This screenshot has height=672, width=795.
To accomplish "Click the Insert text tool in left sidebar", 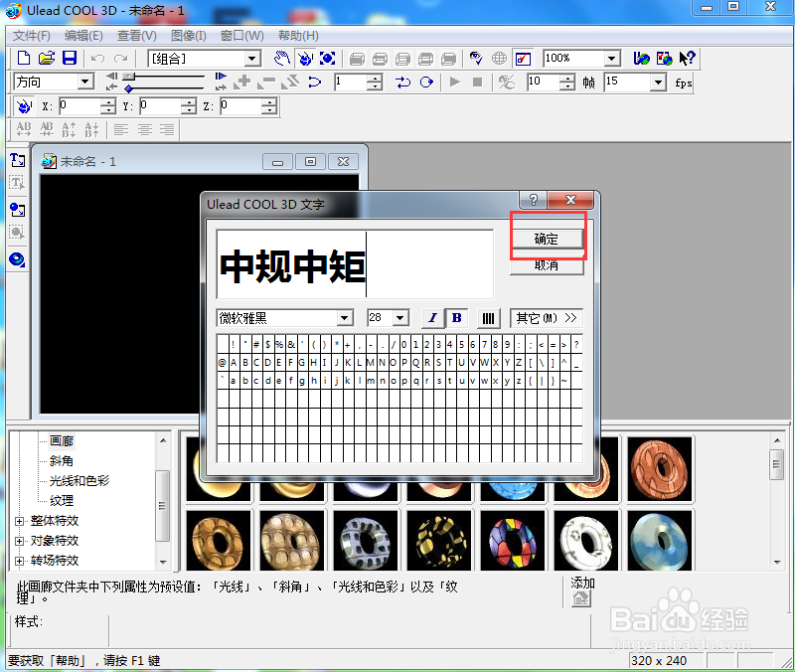I will pyautogui.click(x=17, y=160).
